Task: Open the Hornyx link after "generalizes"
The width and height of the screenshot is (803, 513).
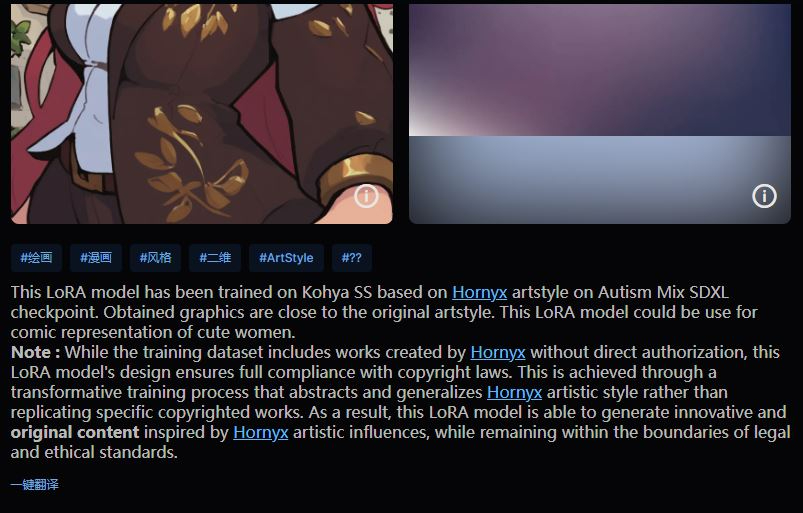Action: (514, 392)
